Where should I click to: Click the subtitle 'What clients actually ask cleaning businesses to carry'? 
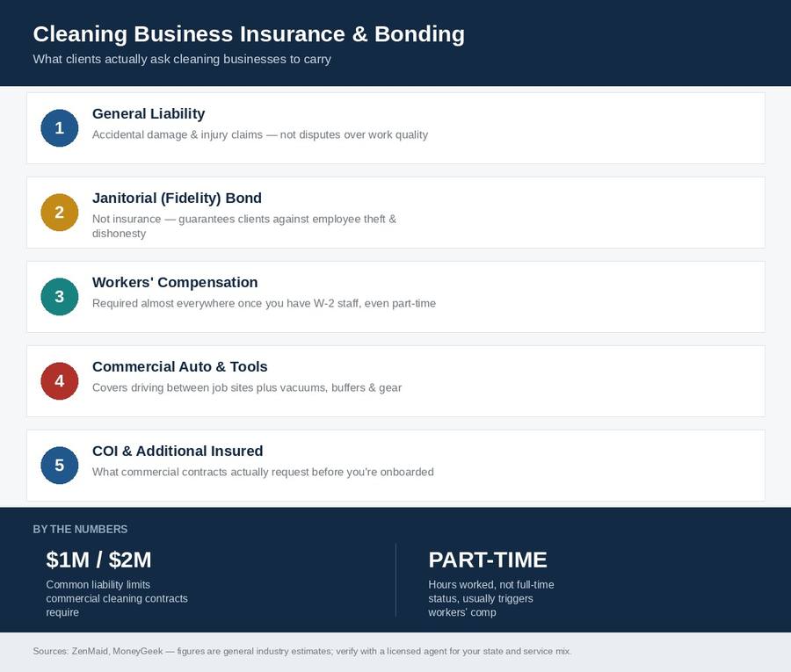pyautogui.click(x=182, y=59)
